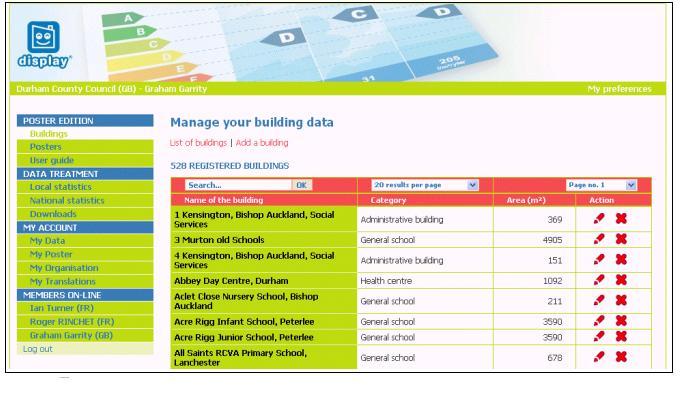Edit the 1 Kensington building with pencil icon

[x=599, y=219]
